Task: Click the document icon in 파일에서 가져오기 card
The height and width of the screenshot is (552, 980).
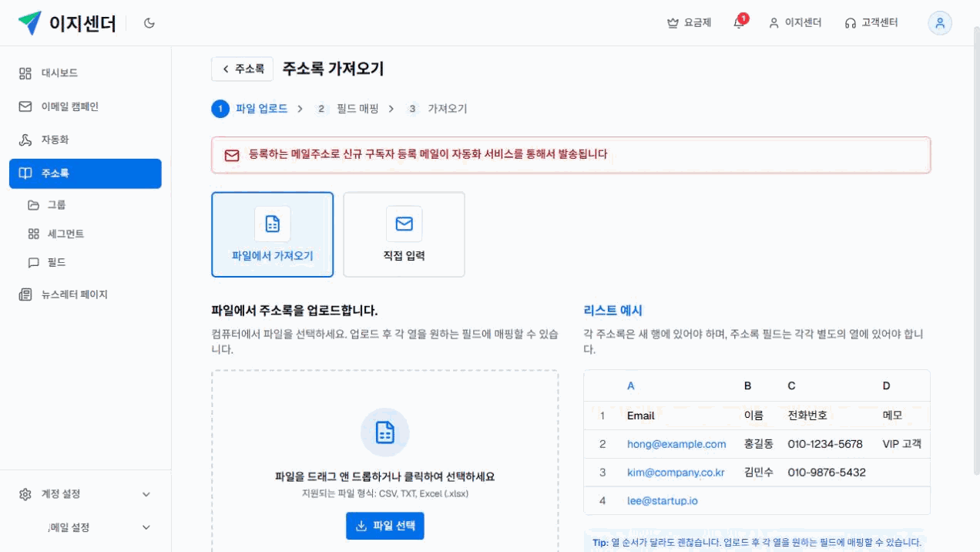Action: 272,224
